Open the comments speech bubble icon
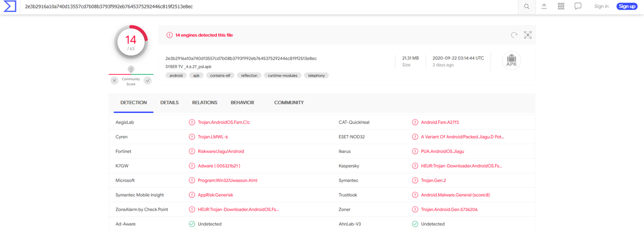The width and height of the screenshot is (644, 231). click(x=578, y=7)
